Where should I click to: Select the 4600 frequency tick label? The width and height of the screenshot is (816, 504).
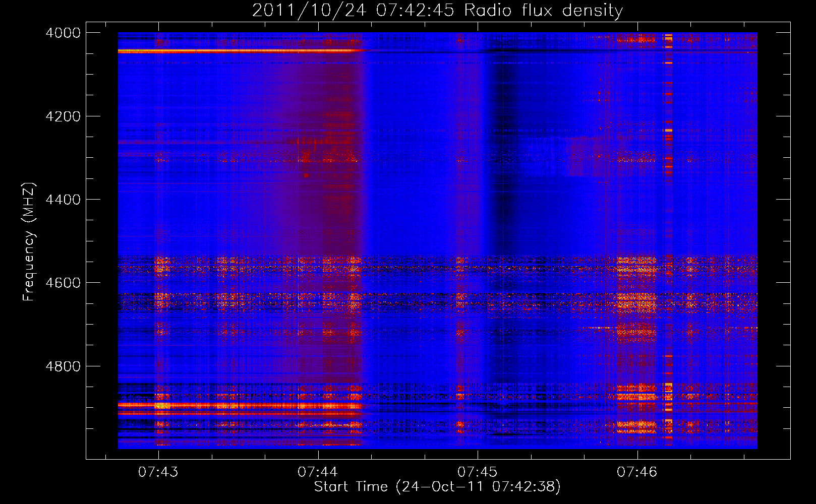pos(63,283)
